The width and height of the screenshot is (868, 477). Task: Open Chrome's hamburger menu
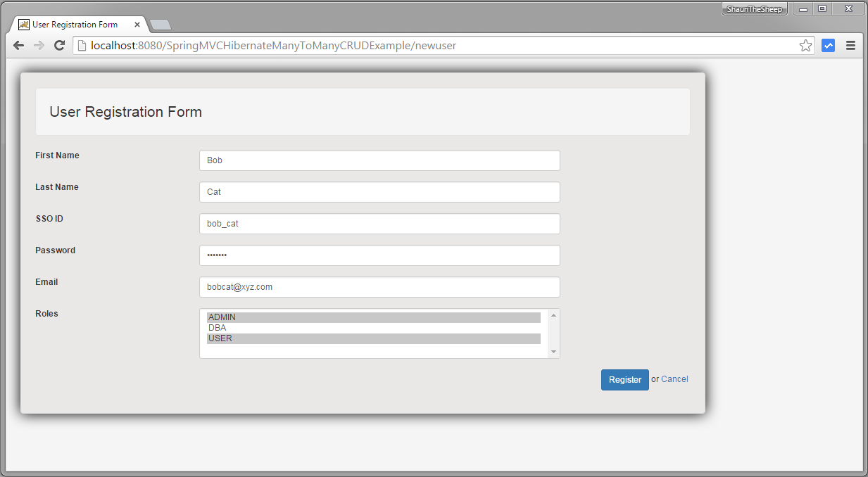pyautogui.click(x=850, y=45)
